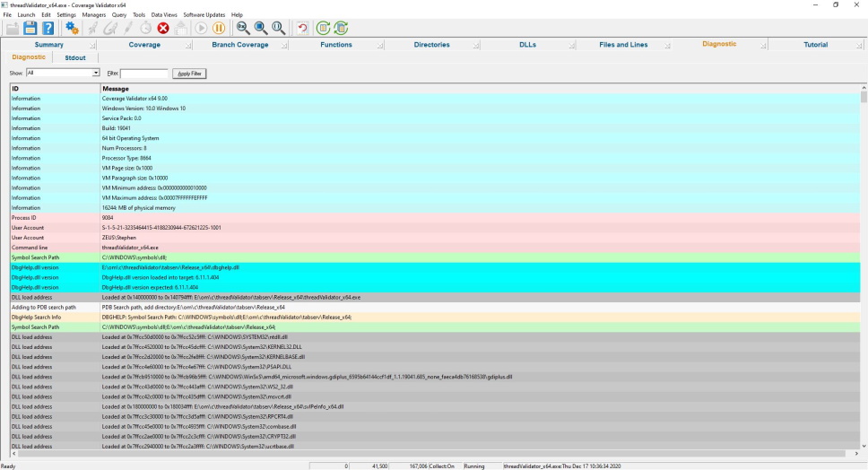Viewport: 868px width, 470px height.
Task: Click the find function magnifier with blue square
Action: point(261,28)
